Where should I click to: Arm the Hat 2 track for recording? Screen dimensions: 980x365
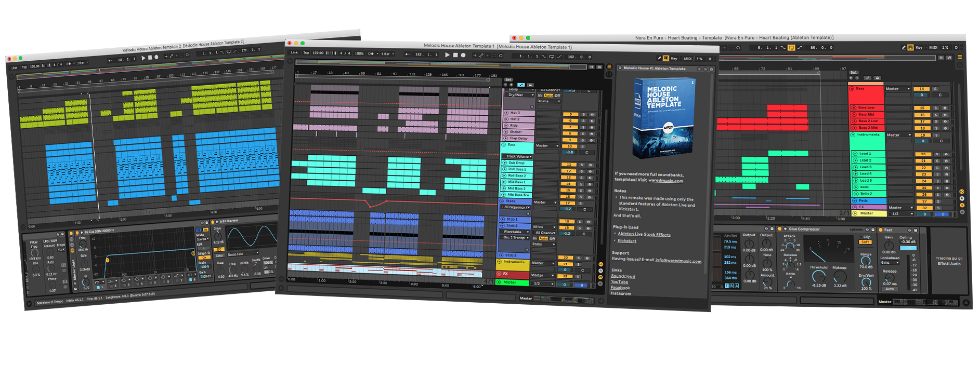click(x=592, y=121)
